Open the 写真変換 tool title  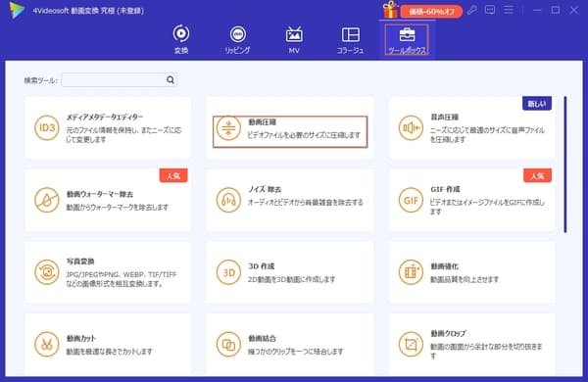[x=80, y=262]
